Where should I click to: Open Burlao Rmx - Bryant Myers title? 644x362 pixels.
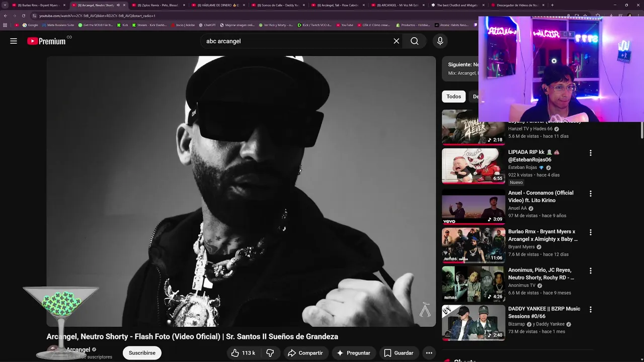[x=543, y=235]
